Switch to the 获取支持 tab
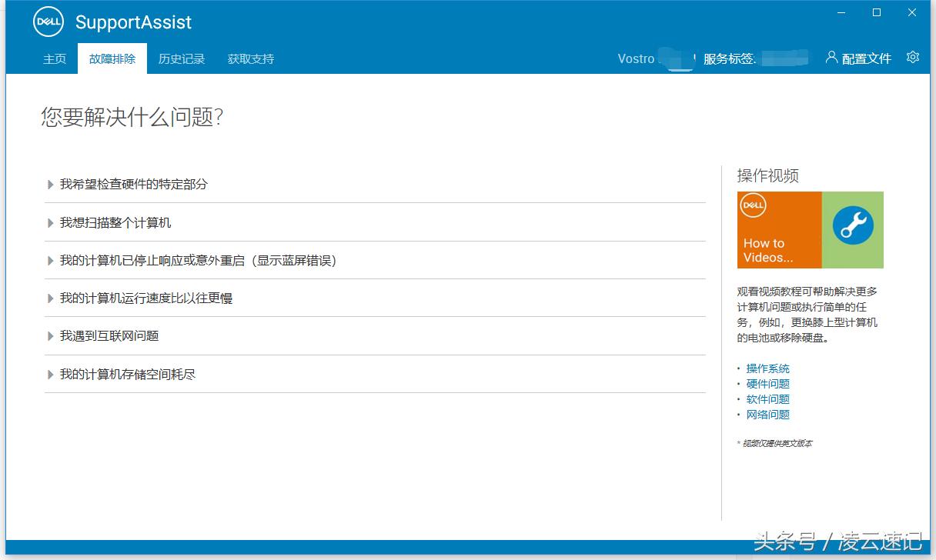The height and width of the screenshot is (560, 936). click(x=249, y=58)
